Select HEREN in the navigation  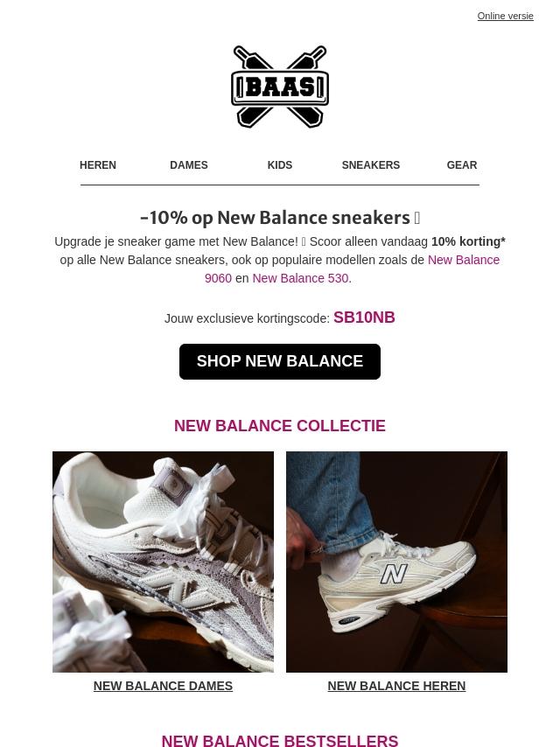pyautogui.click(x=98, y=164)
